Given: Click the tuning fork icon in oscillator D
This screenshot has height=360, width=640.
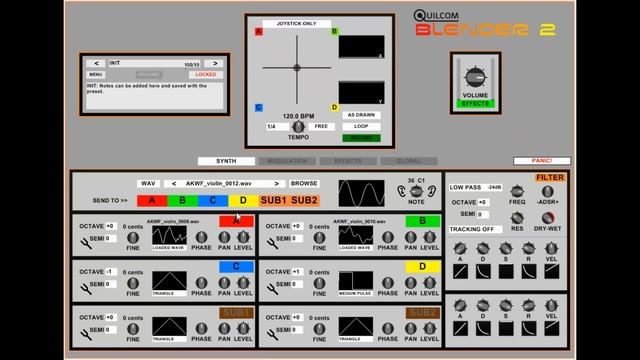Looking at the screenshot, I should 272,289.
